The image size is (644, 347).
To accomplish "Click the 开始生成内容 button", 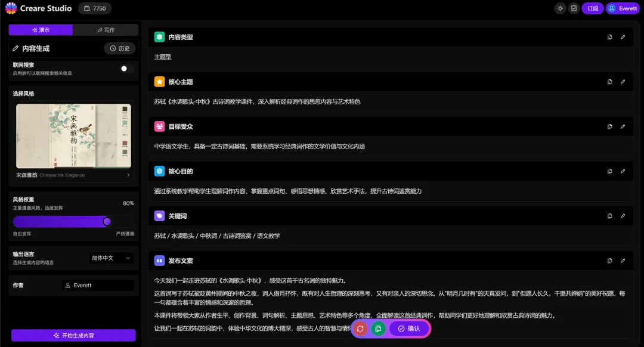I will [x=73, y=336].
